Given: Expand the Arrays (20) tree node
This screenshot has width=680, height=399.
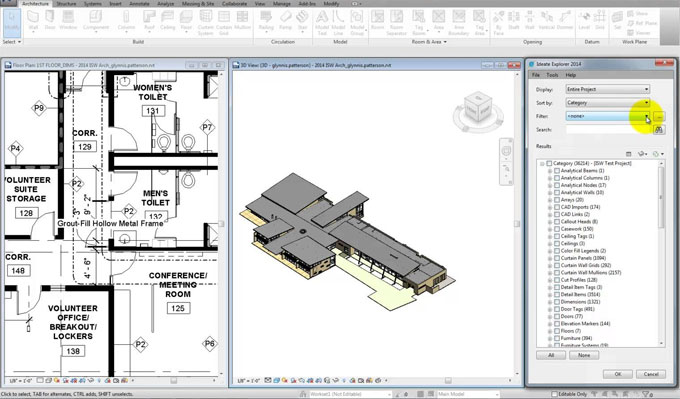Looking at the screenshot, I should (550, 200).
